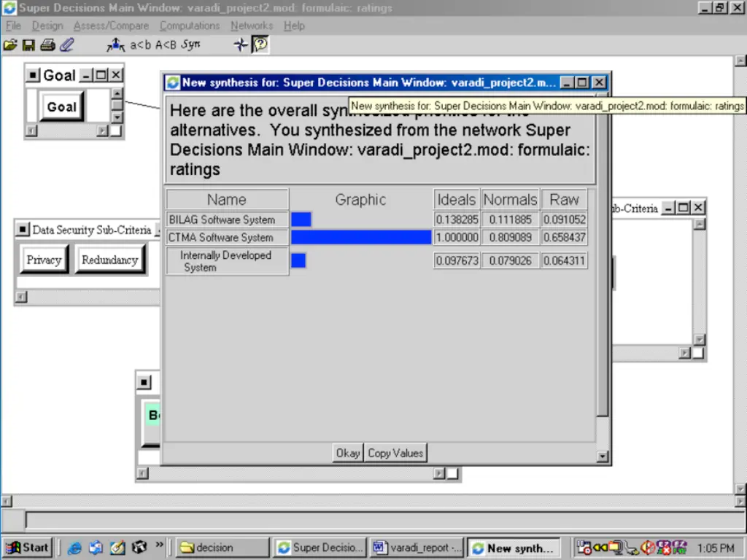This screenshot has width=747, height=560.
Task: Click the Internally Developed raw value 0.064311
Action: click(564, 260)
